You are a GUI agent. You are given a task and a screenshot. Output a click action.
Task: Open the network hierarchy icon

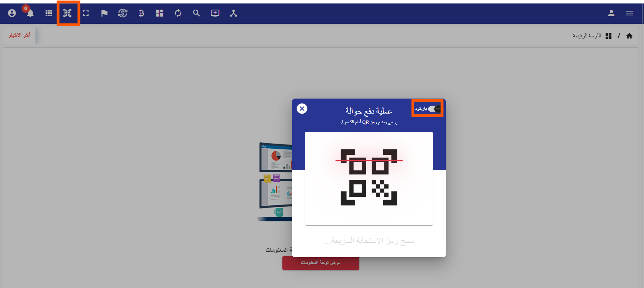tap(234, 13)
